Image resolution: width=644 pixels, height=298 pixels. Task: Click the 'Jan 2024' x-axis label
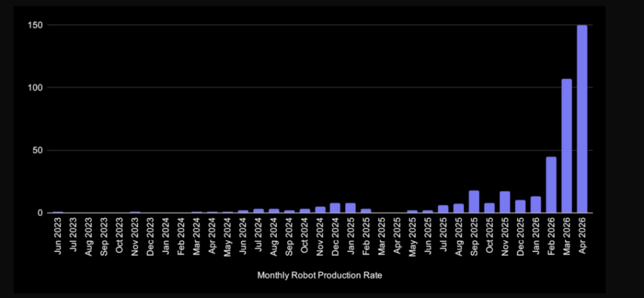click(165, 237)
